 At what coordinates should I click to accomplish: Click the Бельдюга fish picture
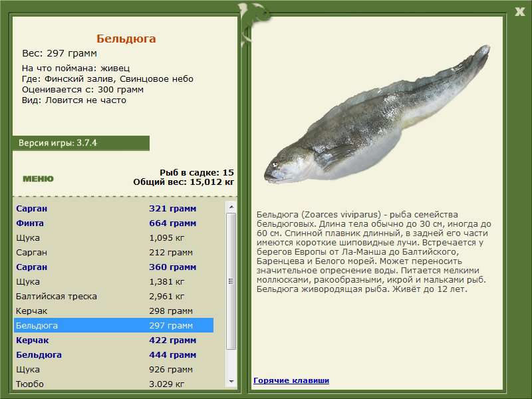coord(376,114)
